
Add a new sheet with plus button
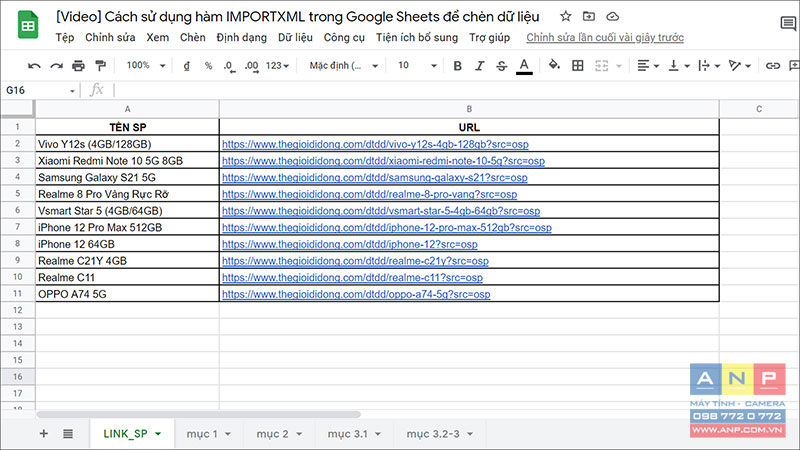(44, 434)
